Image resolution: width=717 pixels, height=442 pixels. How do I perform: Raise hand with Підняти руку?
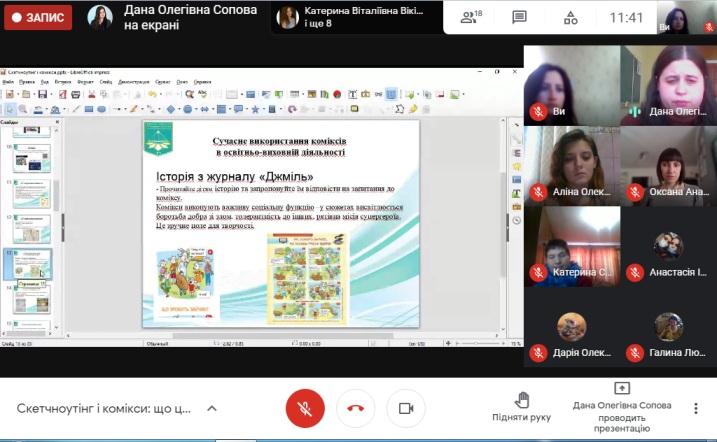521,406
